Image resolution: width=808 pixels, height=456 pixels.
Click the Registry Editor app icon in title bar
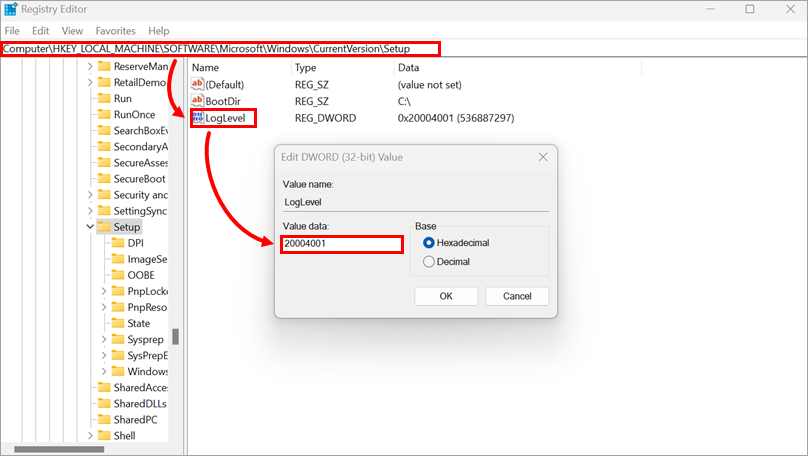pyautogui.click(x=12, y=9)
